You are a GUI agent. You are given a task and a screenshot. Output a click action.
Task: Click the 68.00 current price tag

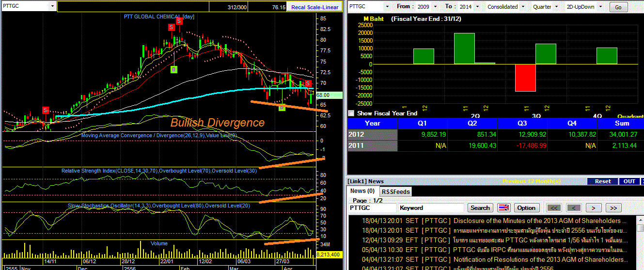click(x=330, y=95)
